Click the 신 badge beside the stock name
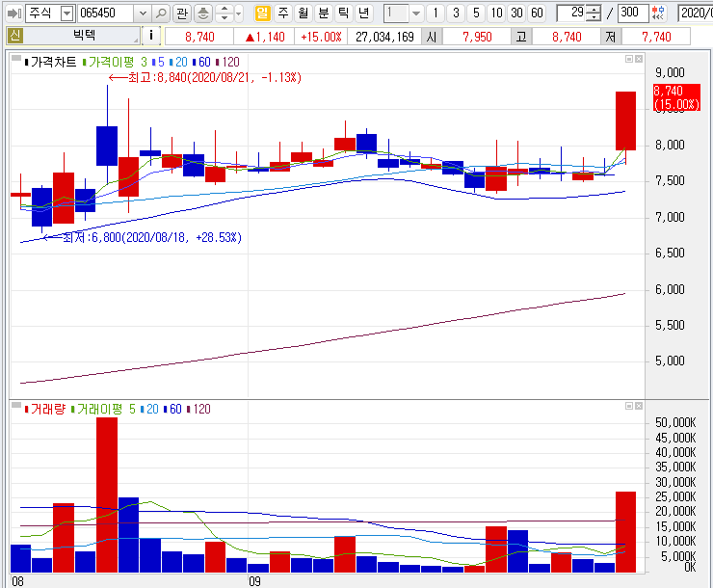Viewport: 713px width, 588px height. pyautogui.click(x=14, y=36)
